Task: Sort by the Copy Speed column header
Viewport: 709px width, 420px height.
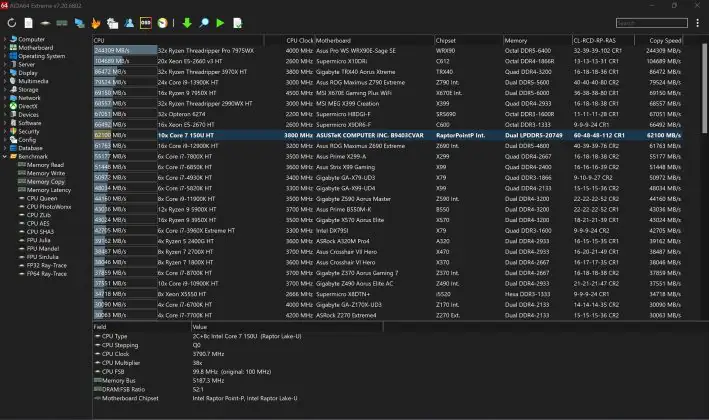Action: coord(659,40)
